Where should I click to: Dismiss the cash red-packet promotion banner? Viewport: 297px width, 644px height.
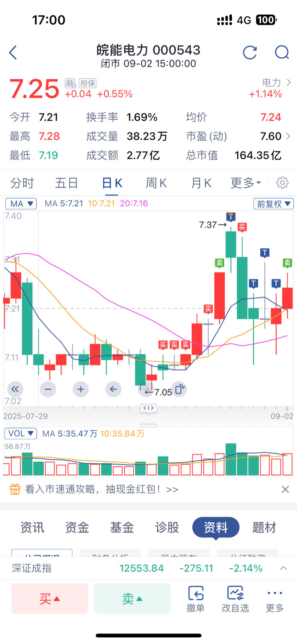pyautogui.click(x=285, y=489)
